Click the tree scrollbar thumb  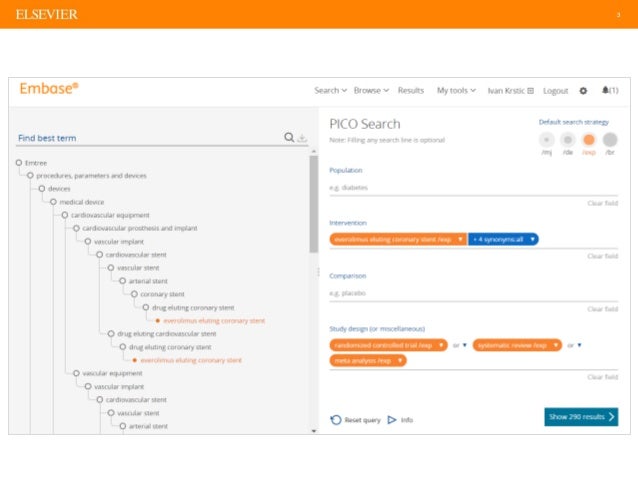[x=313, y=204]
